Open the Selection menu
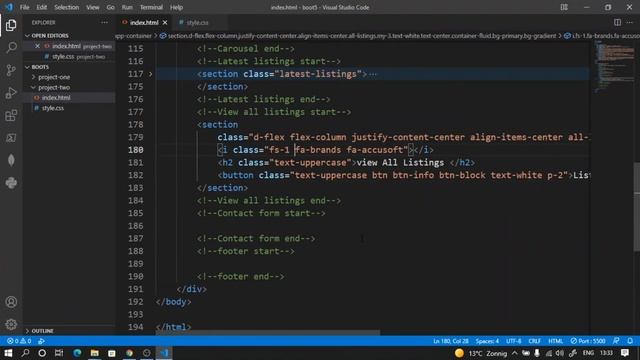The width and height of the screenshot is (640, 360). click(x=67, y=7)
